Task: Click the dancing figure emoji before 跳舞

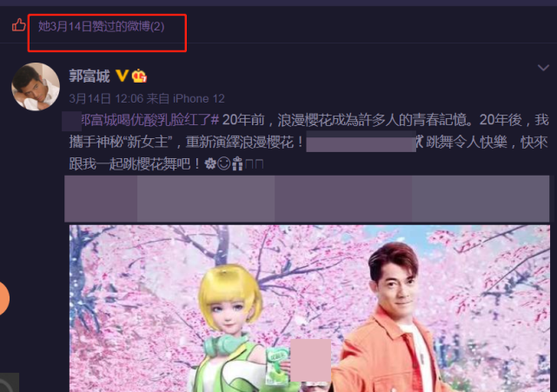Action: pyautogui.click(x=420, y=142)
